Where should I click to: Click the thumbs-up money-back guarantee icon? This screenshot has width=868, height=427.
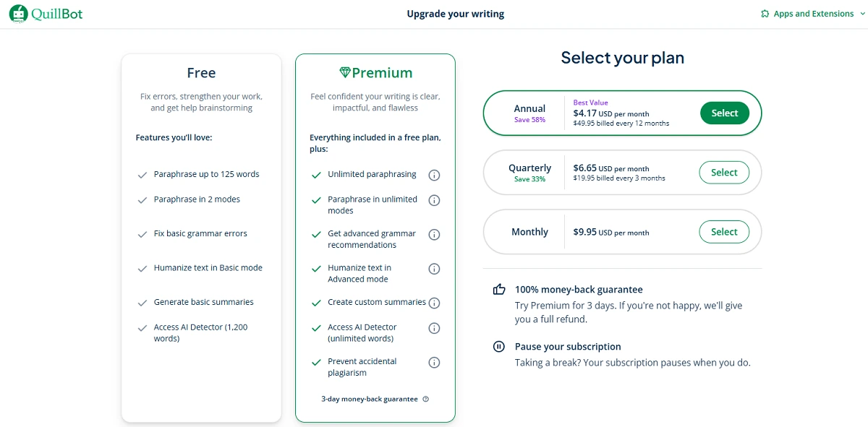(498, 289)
